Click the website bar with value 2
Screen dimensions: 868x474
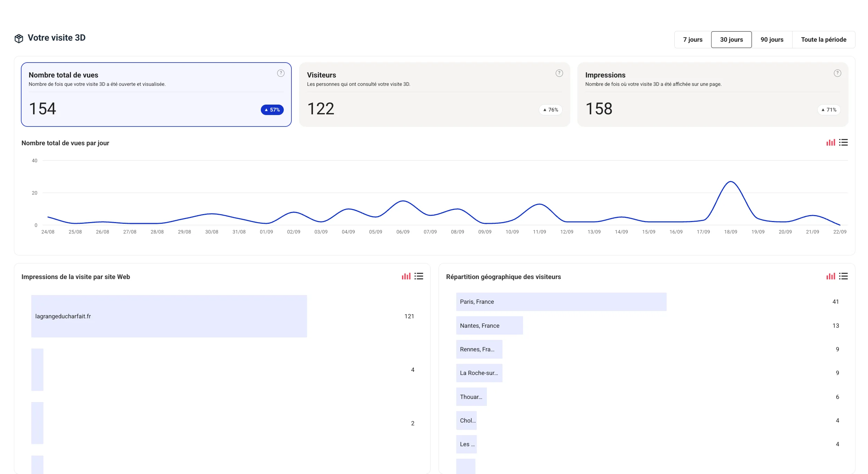(37, 423)
